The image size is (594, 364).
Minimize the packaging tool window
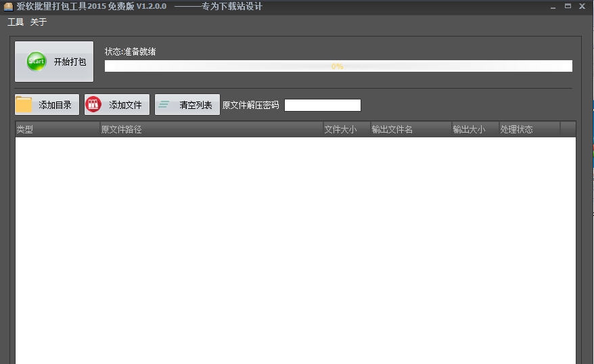[x=553, y=7]
